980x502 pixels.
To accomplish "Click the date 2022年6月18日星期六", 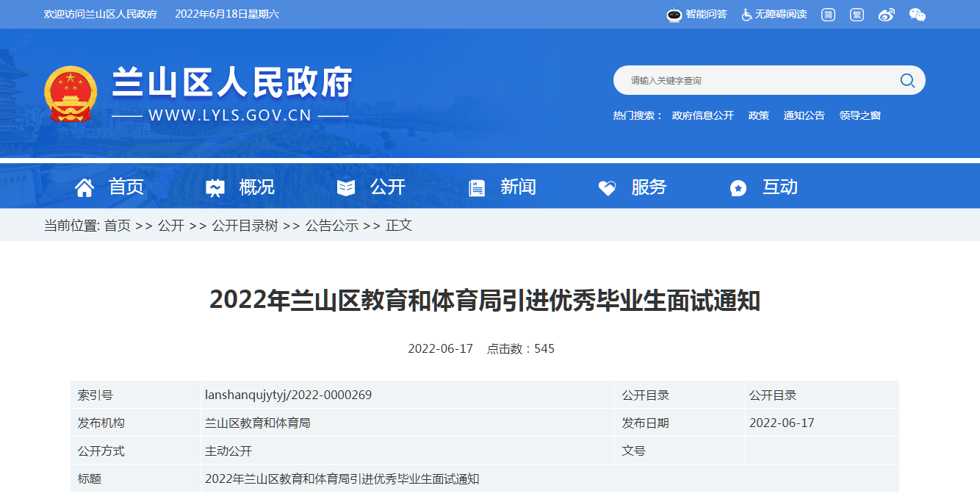I will coord(227,15).
